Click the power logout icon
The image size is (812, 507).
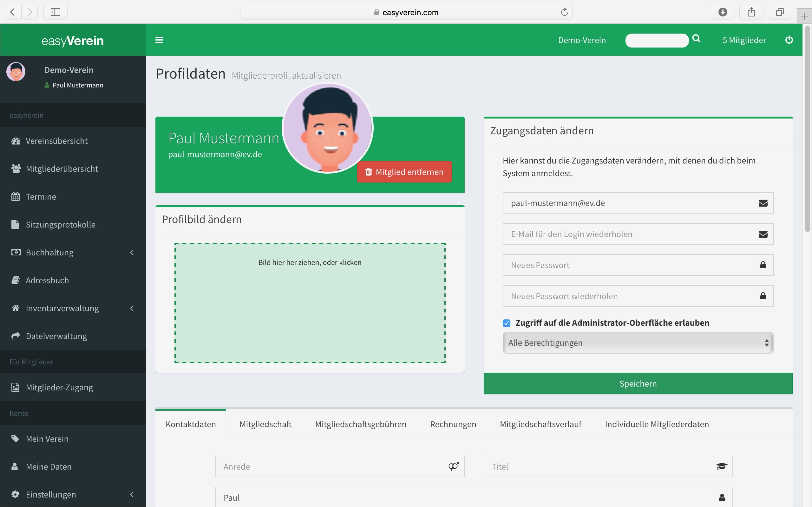tap(789, 40)
